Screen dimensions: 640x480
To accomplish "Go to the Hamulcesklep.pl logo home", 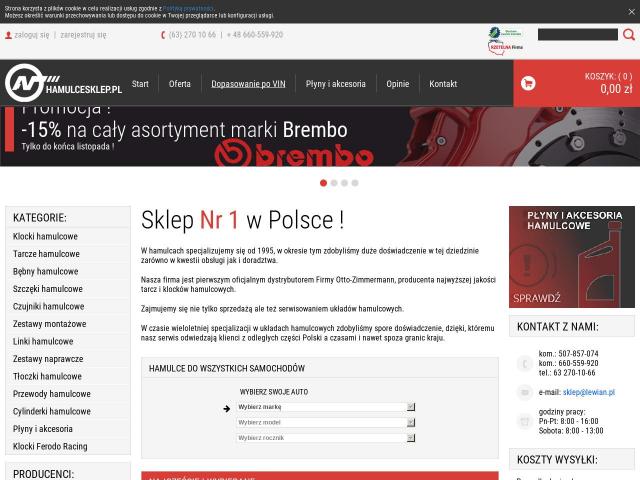I will 64,83.
